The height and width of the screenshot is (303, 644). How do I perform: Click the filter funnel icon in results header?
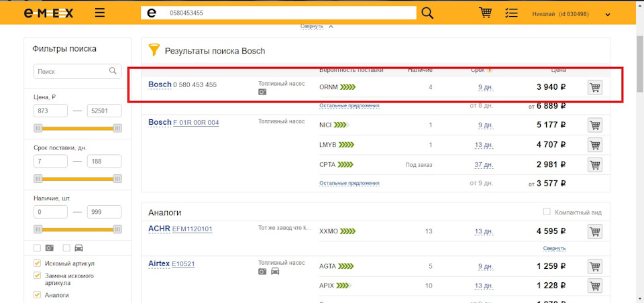point(154,50)
